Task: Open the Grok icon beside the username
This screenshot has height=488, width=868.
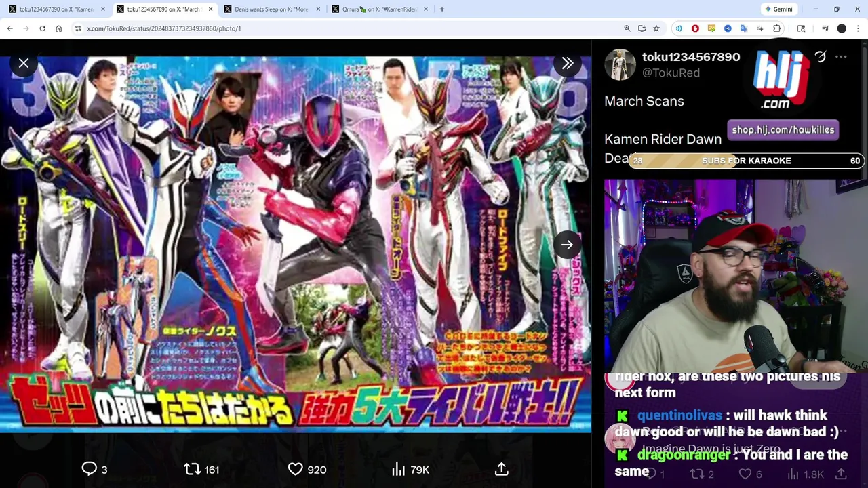Action: (820, 57)
